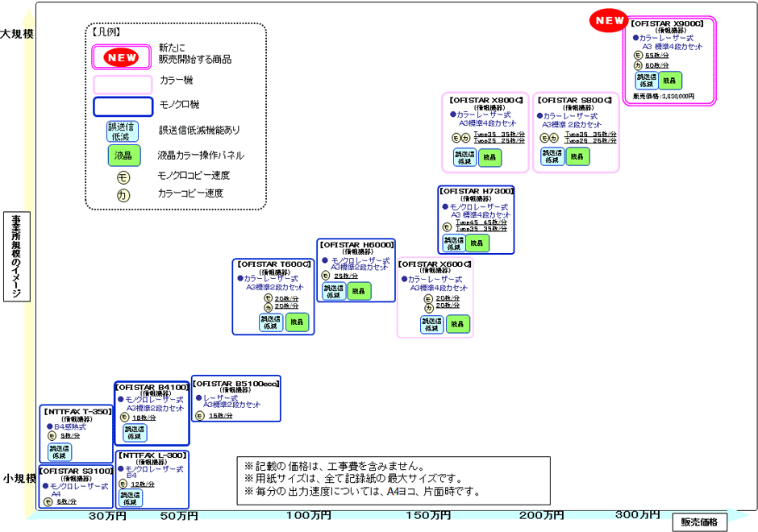The height and width of the screenshot is (532, 758).
Task: Click the 液晶 badge on the OFISTAR H7300 card
Action: coord(477,243)
